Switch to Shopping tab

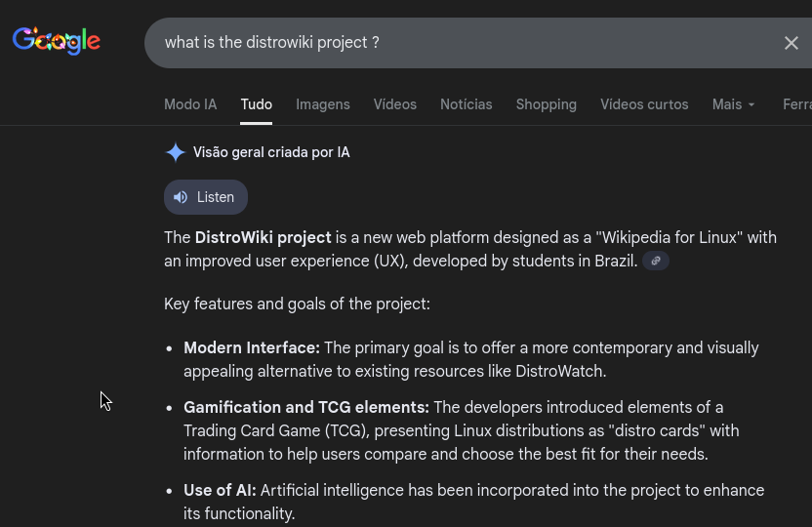click(546, 104)
